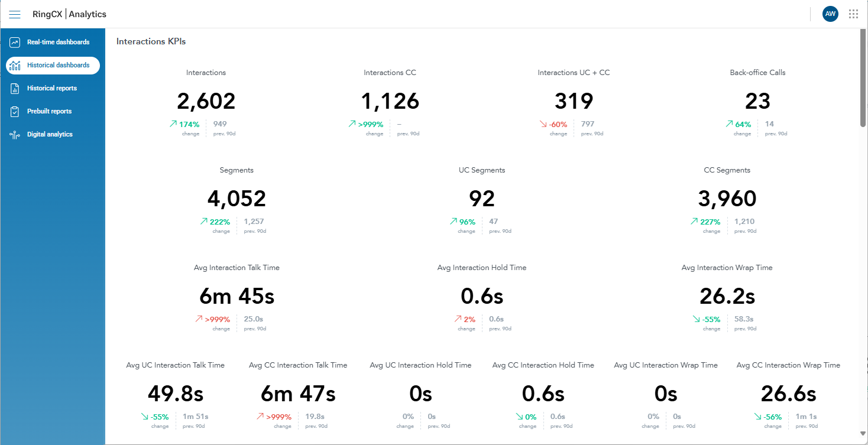Image resolution: width=868 pixels, height=445 pixels.
Task: Select the Avg Interaction Talk Time card
Action: point(237,295)
